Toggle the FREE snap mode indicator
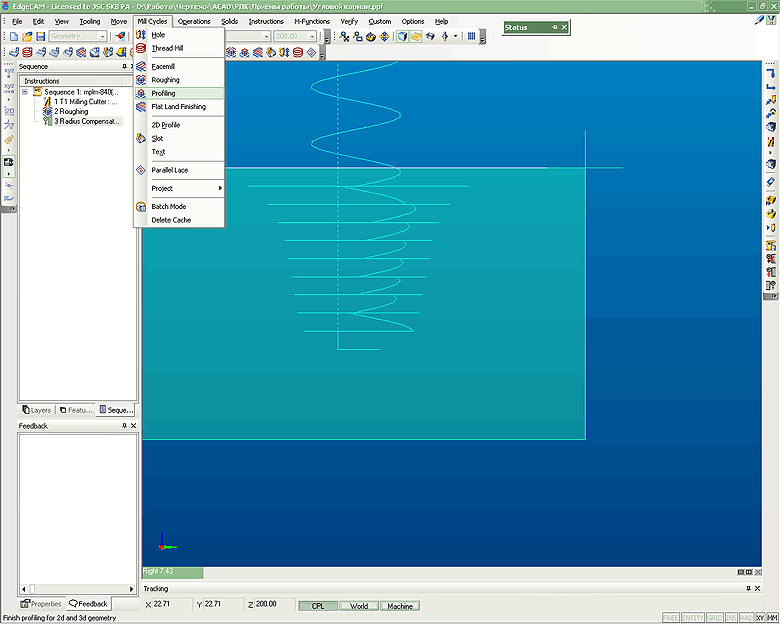This screenshot has width=780, height=624. pyautogui.click(x=671, y=618)
